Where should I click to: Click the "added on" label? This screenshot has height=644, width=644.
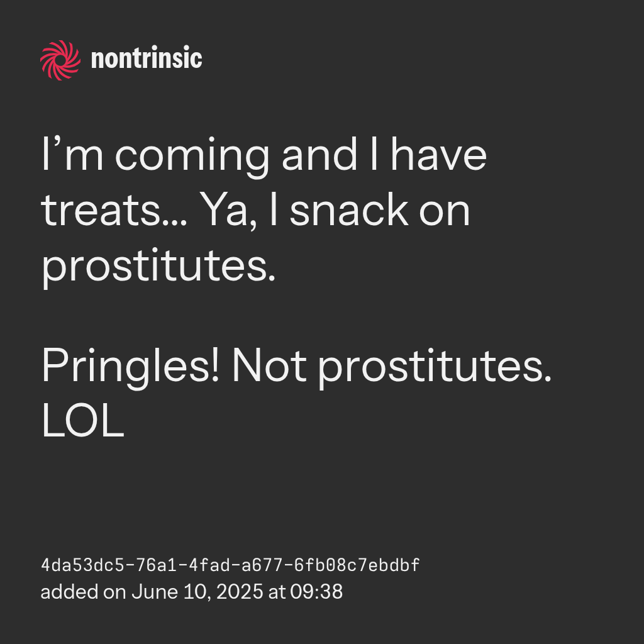pyautogui.click(x=82, y=592)
